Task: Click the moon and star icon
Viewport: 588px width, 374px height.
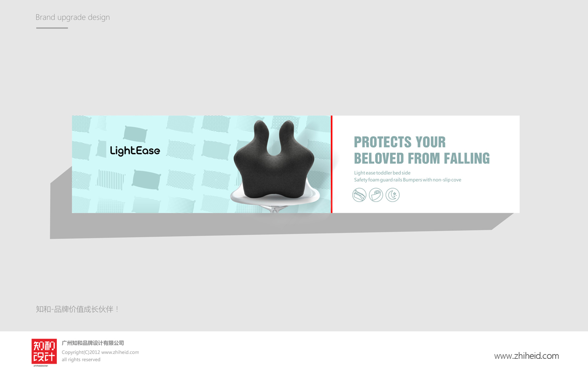Action: 393,196
